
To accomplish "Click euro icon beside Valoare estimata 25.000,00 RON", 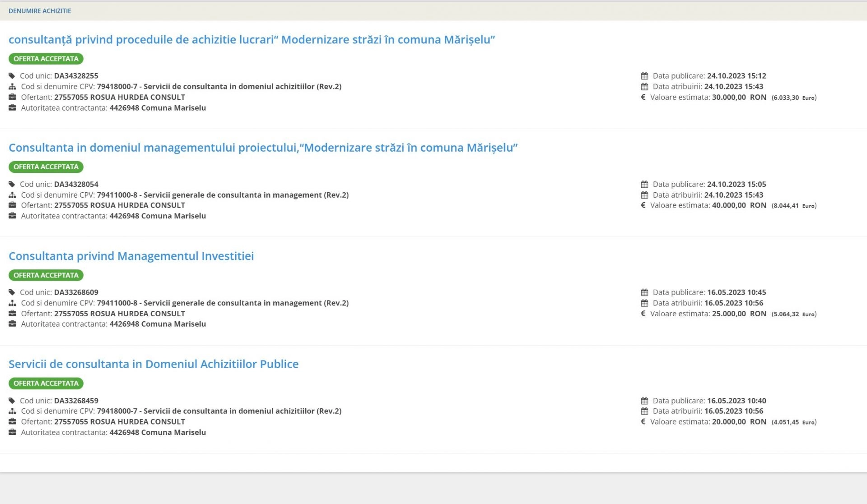I will 643,314.
